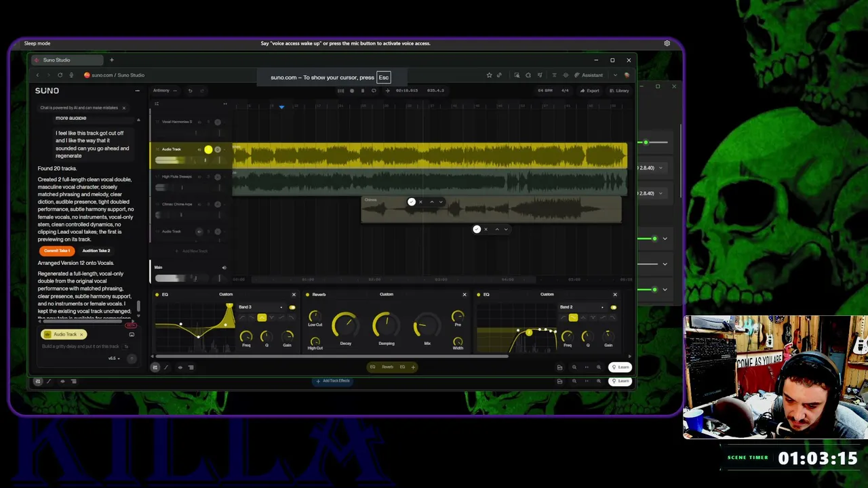
Task: Toggle the loop button in the transport bar
Action: pos(373,91)
